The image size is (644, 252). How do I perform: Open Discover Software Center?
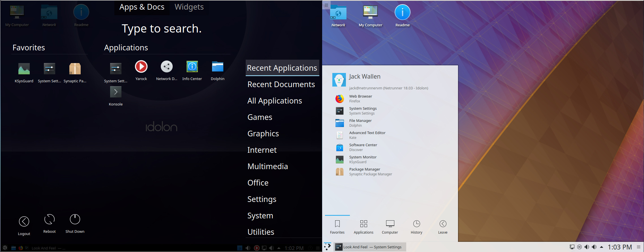(390, 147)
